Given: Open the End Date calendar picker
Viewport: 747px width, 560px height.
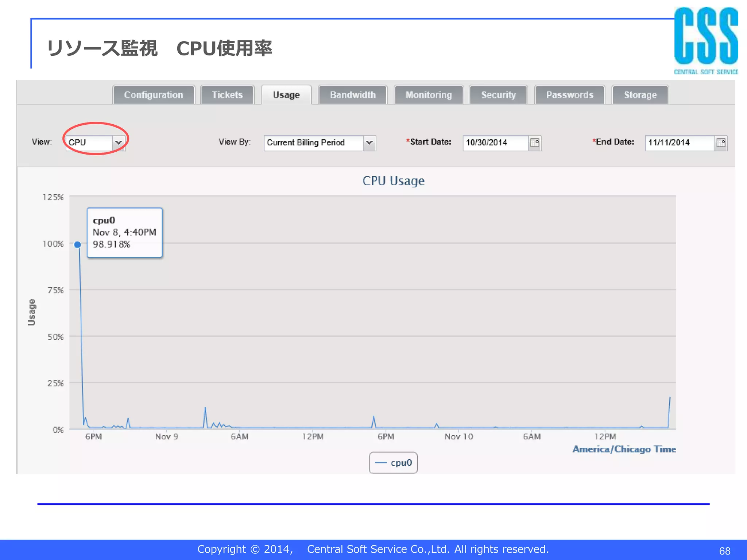Looking at the screenshot, I should [x=721, y=143].
